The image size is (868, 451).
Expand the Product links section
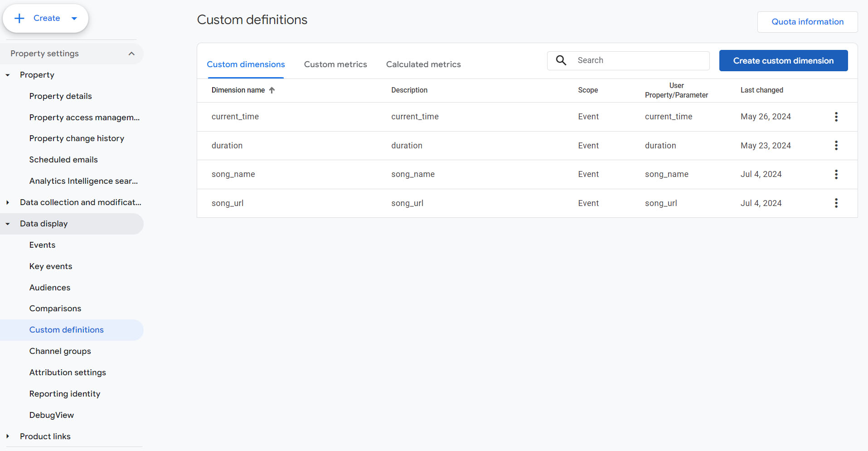point(8,436)
